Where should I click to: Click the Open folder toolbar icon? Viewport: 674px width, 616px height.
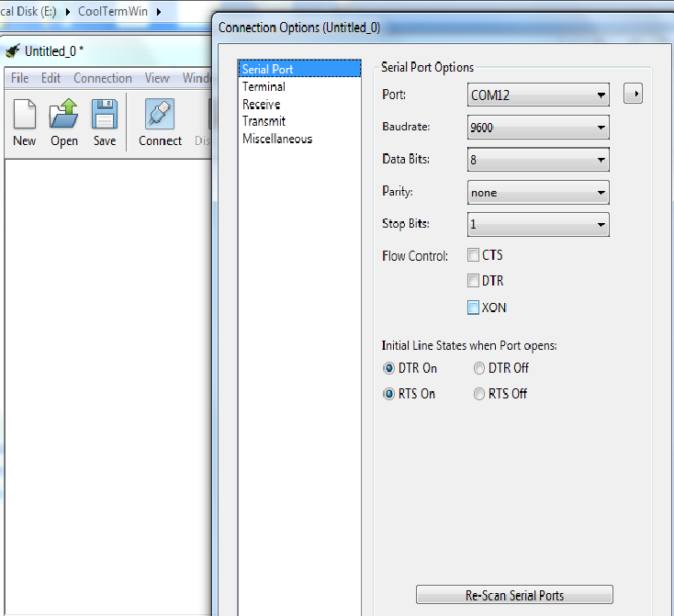tap(64, 115)
